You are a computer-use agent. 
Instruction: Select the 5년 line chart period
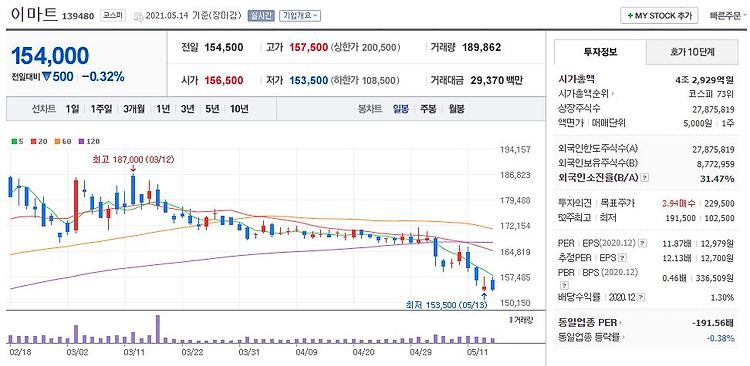point(212,109)
